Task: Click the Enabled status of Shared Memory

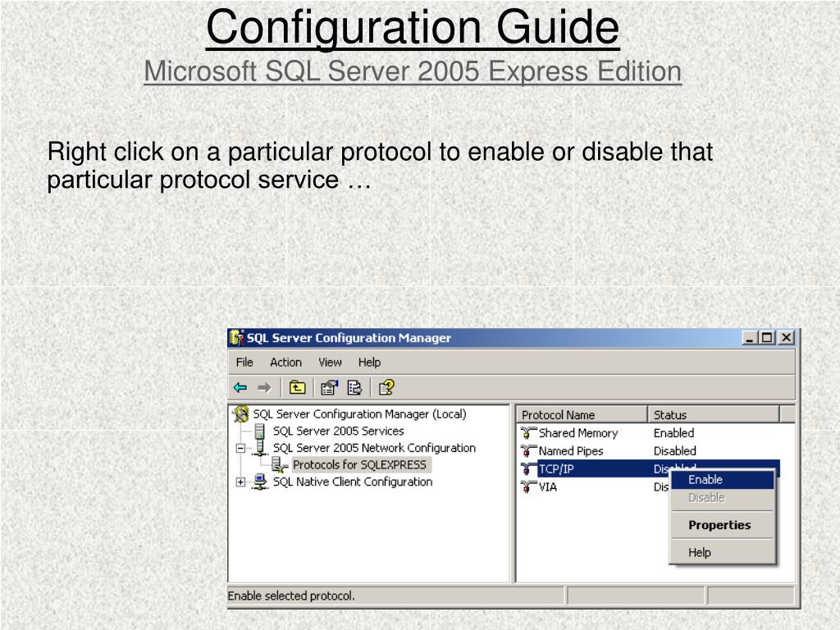Action: (674, 433)
